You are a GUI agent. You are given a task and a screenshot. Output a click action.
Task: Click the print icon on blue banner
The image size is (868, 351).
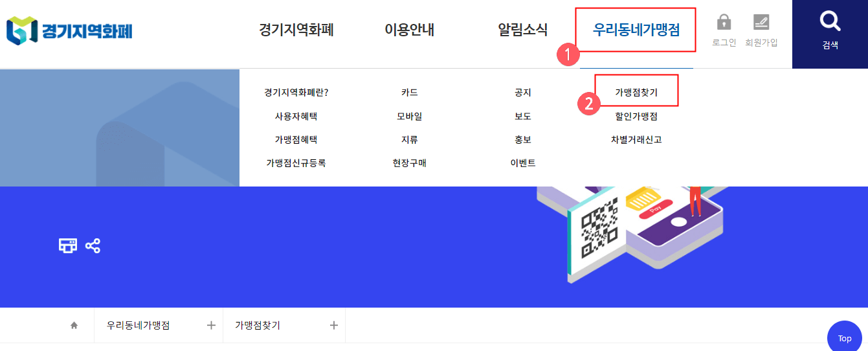pos(68,245)
